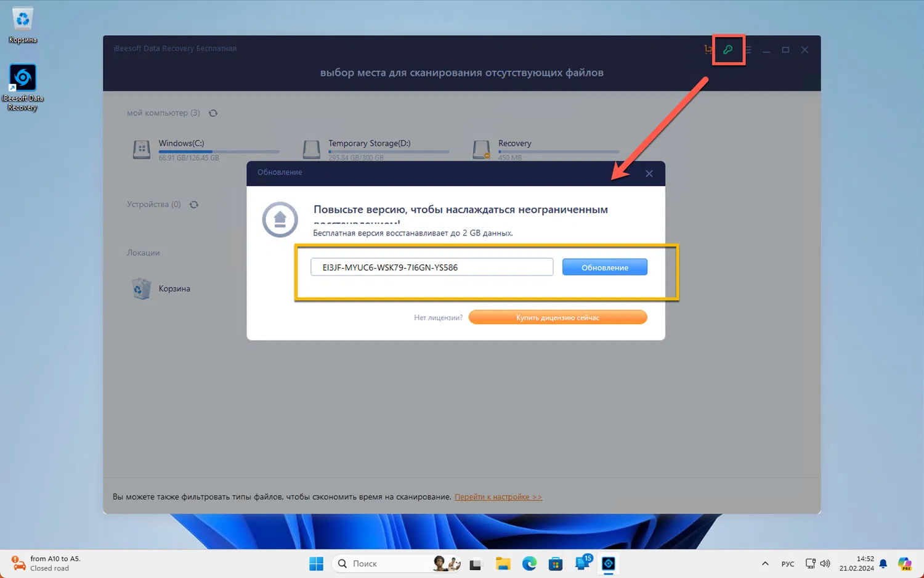This screenshot has height=578, width=924.
Task: Select the Windows(C:) drive
Action: tap(206, 150)
